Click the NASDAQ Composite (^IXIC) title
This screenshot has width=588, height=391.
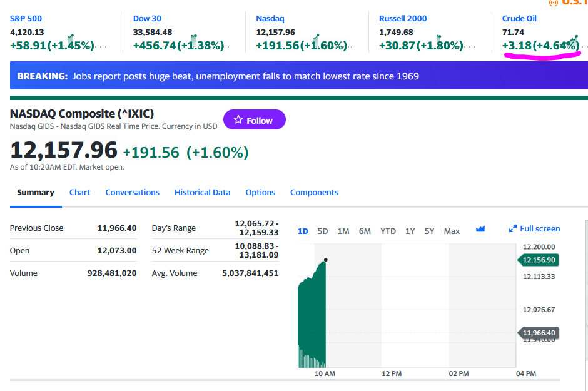[82, 114]
